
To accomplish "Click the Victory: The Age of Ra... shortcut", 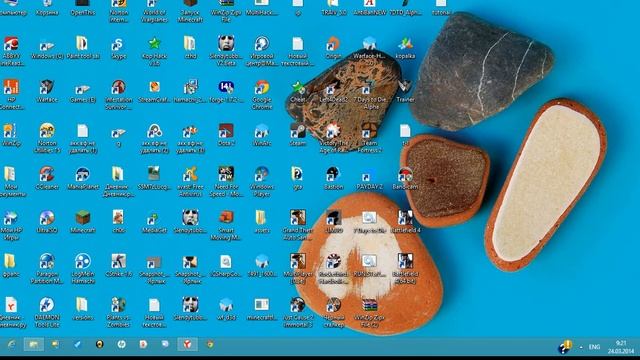I will [x=333, y=138].
